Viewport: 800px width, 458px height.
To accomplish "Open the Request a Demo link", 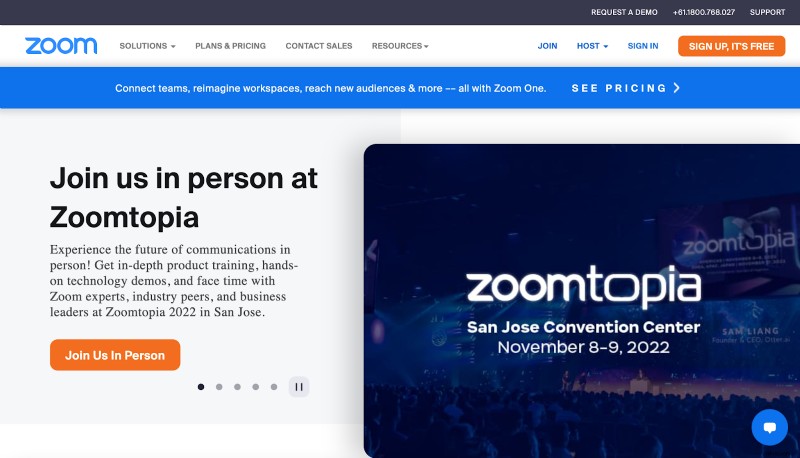I will (624, 12).
